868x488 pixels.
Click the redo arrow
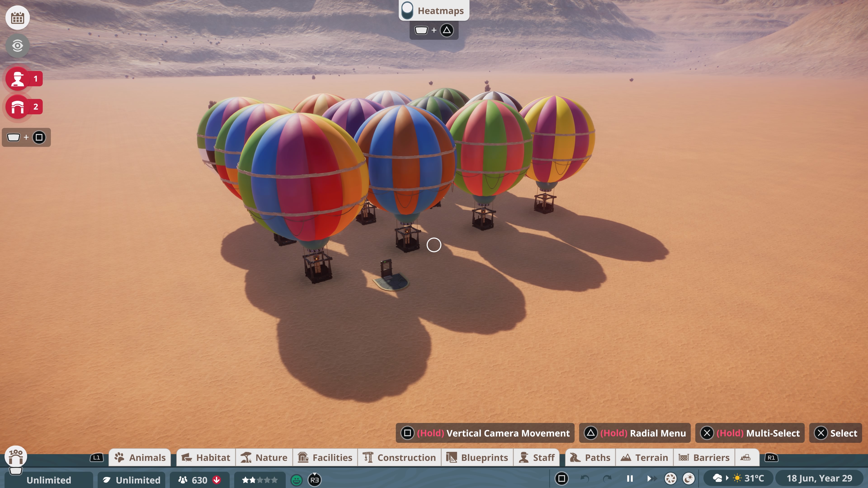607,478
